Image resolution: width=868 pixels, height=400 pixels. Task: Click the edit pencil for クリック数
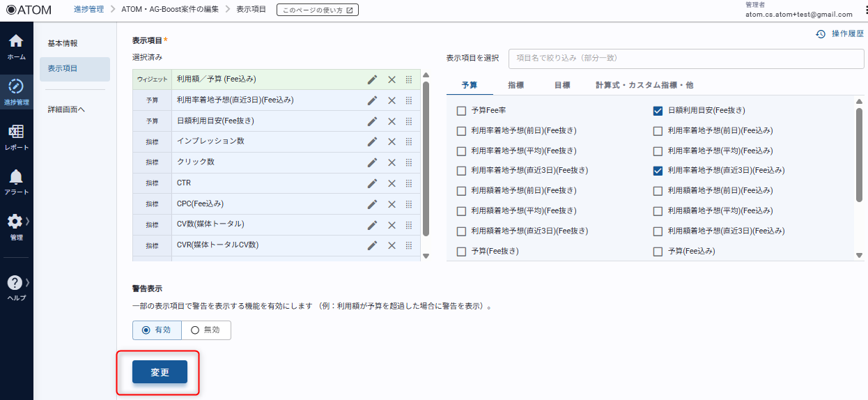[x=373, y=162]
